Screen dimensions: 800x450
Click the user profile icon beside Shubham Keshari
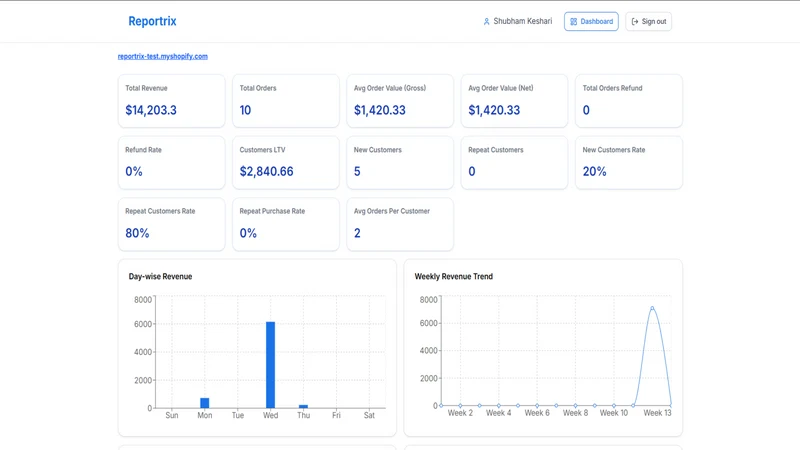486,21
